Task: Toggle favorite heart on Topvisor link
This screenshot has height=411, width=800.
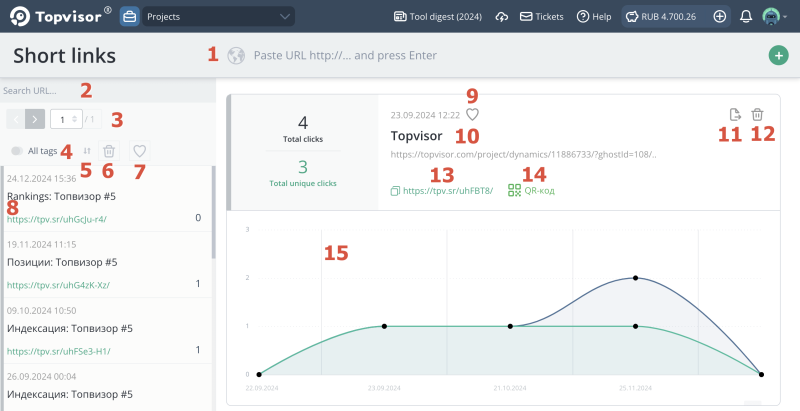Action: coord(472,114)
